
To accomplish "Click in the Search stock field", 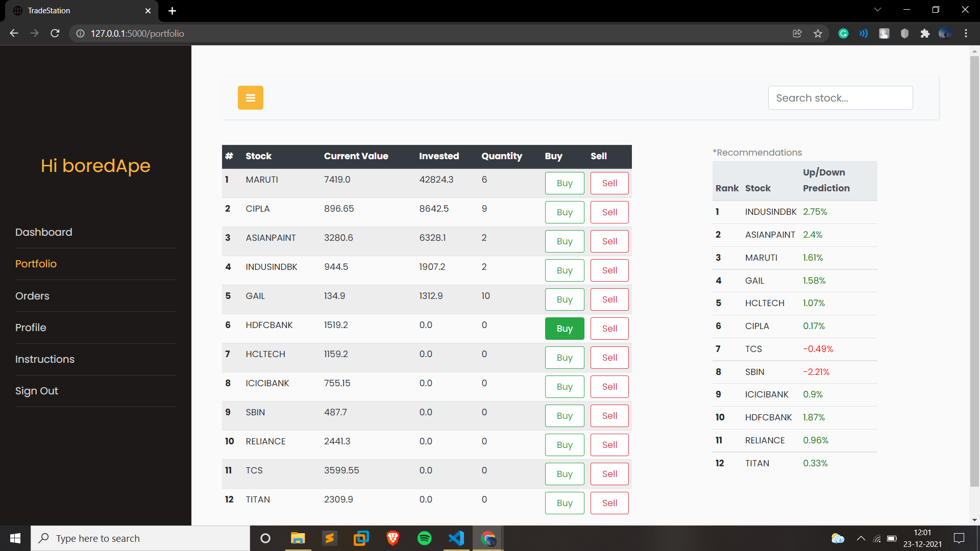I will (840, 98).
